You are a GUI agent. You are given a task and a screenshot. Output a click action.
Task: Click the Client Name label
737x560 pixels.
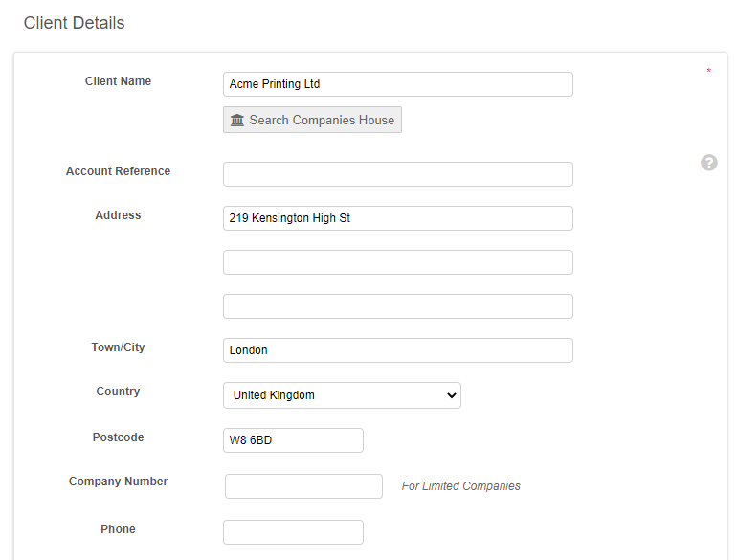118,81
